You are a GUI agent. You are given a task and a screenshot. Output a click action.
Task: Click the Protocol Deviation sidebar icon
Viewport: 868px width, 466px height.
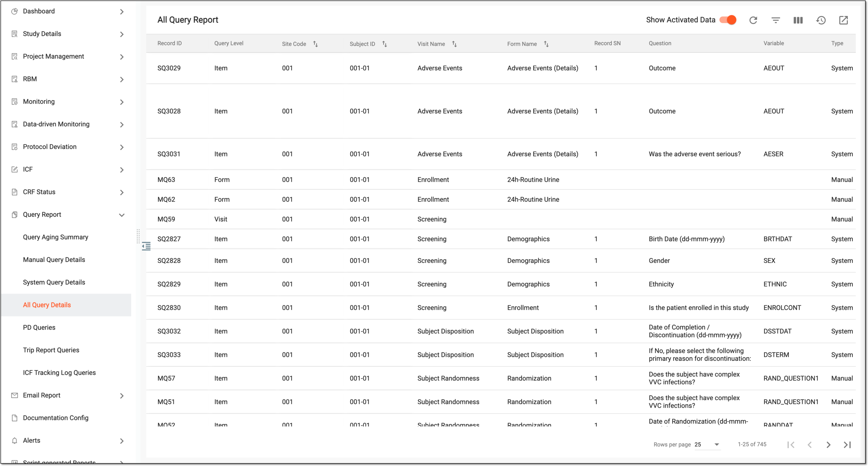pyautogui.click(x=14, y=147)
